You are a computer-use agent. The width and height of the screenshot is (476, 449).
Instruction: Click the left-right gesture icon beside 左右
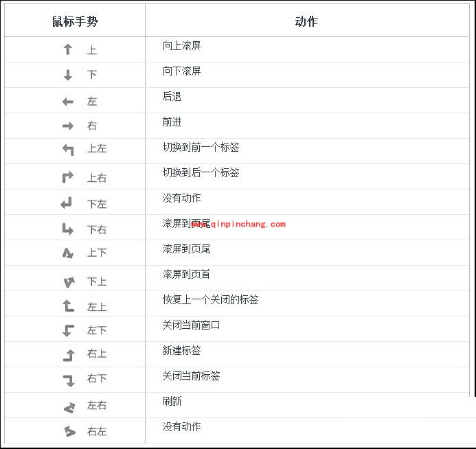point(69,408)
